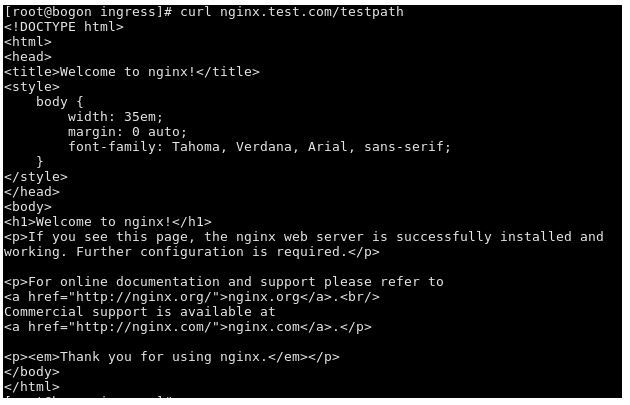The image size is (630, 405).
Task: Click the closing style tag
Action: (x=36, y=177)
